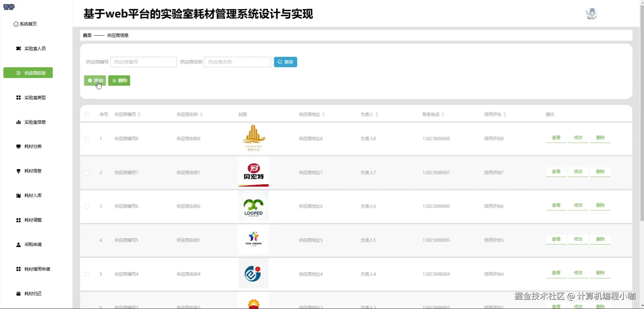This screenshot has height=309, width=644.
Task: Open 实验室人员 in the sidebar
Action: tap(35, 48)
